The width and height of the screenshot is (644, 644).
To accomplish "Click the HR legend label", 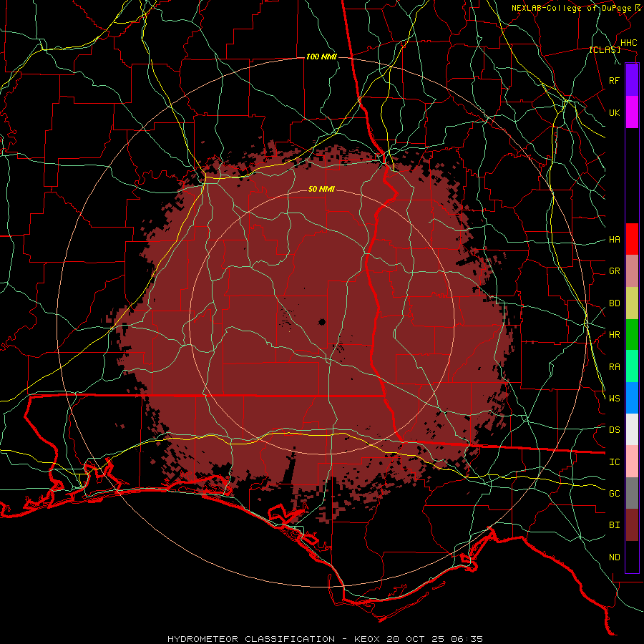I will [614, 335].
